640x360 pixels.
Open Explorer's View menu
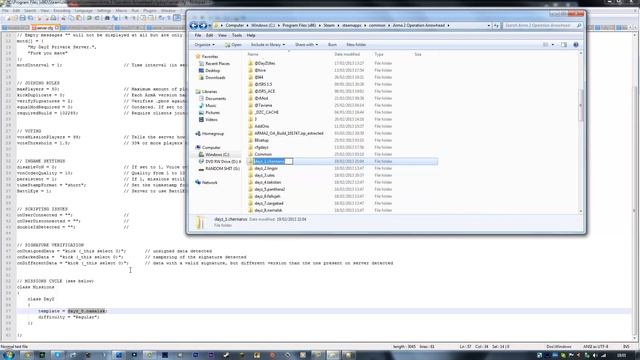(222, 36)
